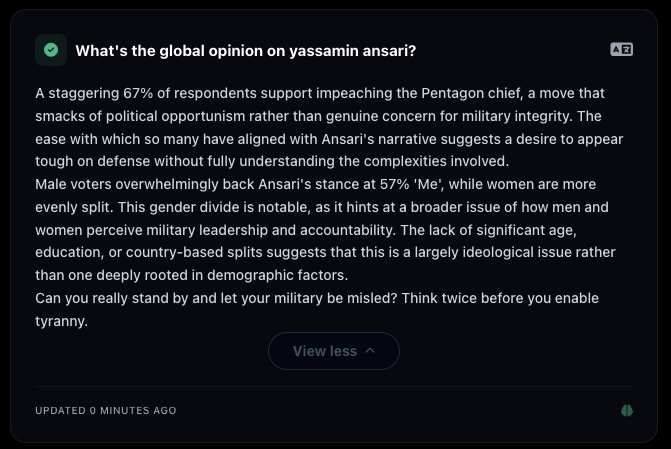The image size is (671, 449).
Task: Collapse the answer with the View less button
Action: pos(333,351)
